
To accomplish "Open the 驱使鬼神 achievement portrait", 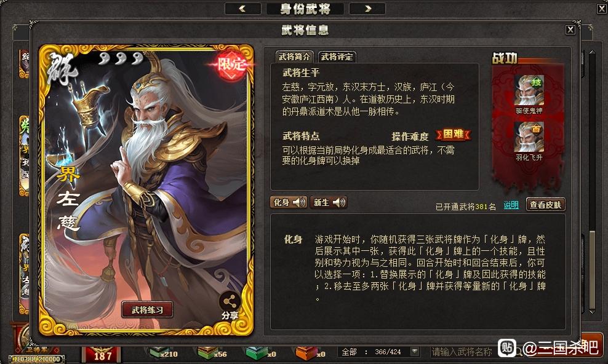I will click(529, 90).
